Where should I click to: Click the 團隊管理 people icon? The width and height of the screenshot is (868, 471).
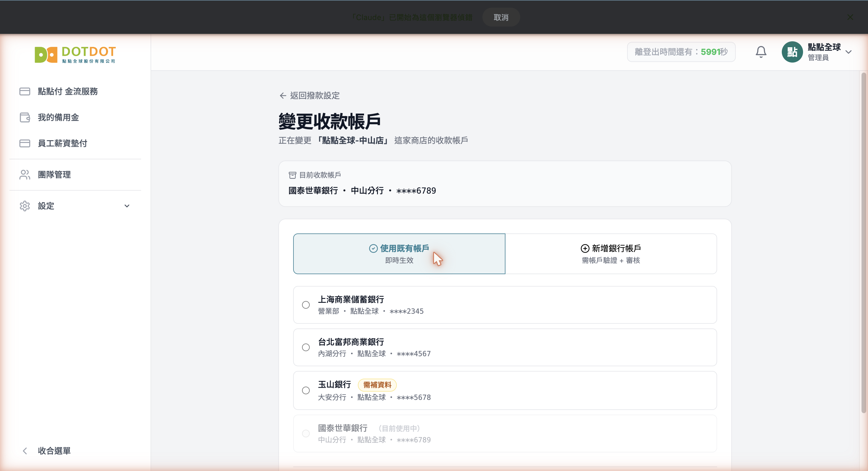pyautogui.click(x=25, y=174)
